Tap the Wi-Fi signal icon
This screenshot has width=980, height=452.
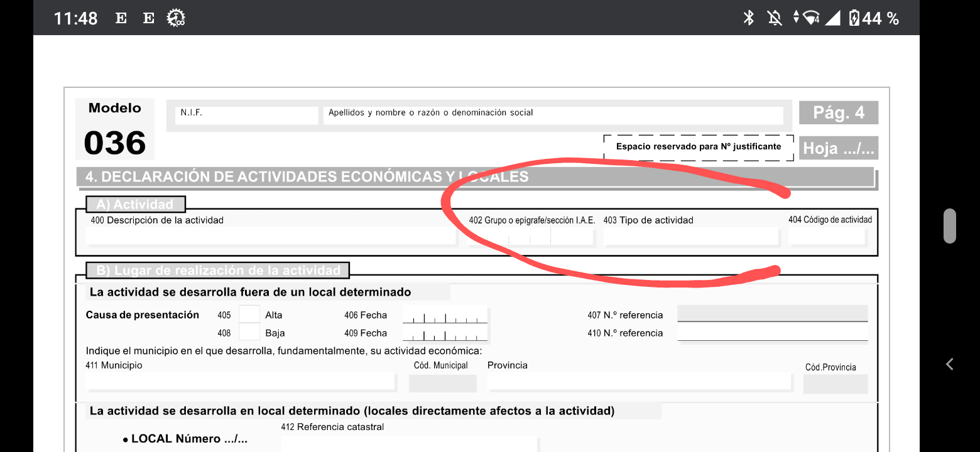[x=810, y=18]
